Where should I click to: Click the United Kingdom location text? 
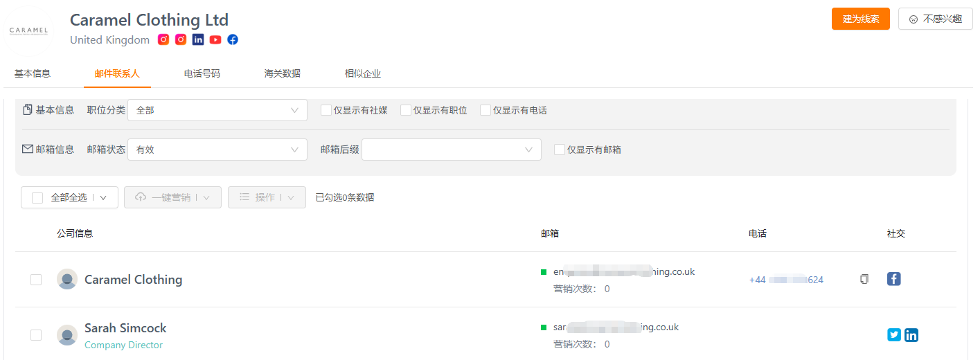coord(109,39)
